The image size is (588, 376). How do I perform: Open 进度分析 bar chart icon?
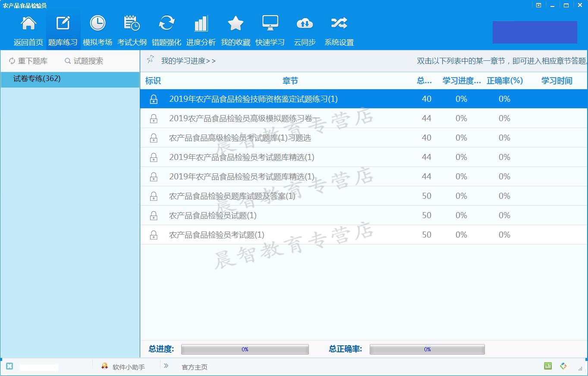[201, 23]
